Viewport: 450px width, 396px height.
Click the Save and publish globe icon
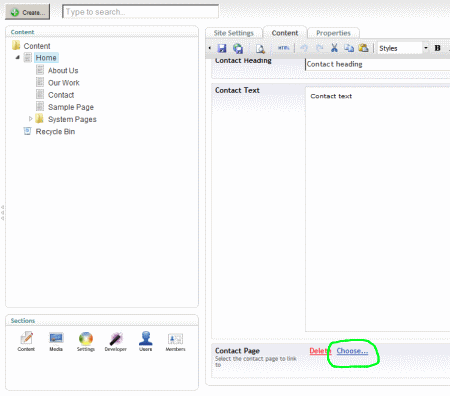238,48
